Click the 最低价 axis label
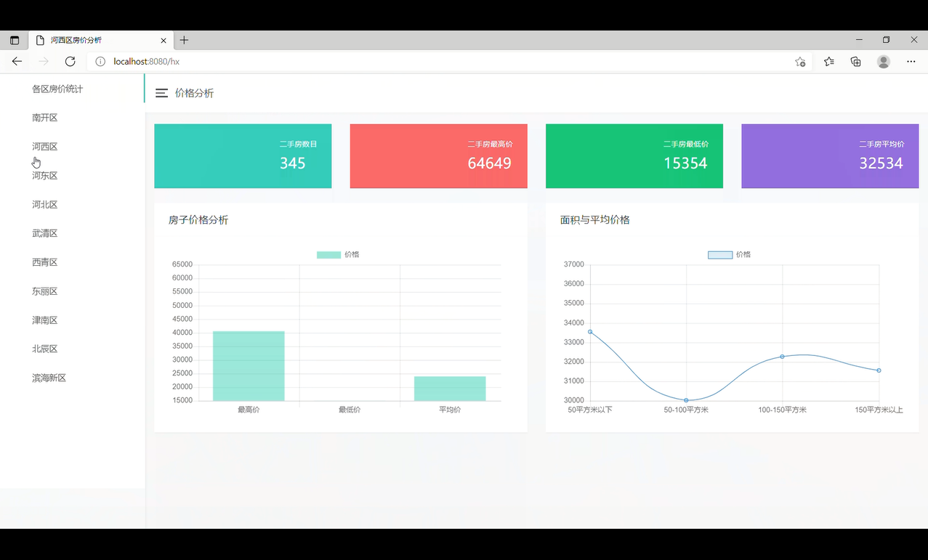The height and width of the screenshot is (560, 928). pos(350,410)
